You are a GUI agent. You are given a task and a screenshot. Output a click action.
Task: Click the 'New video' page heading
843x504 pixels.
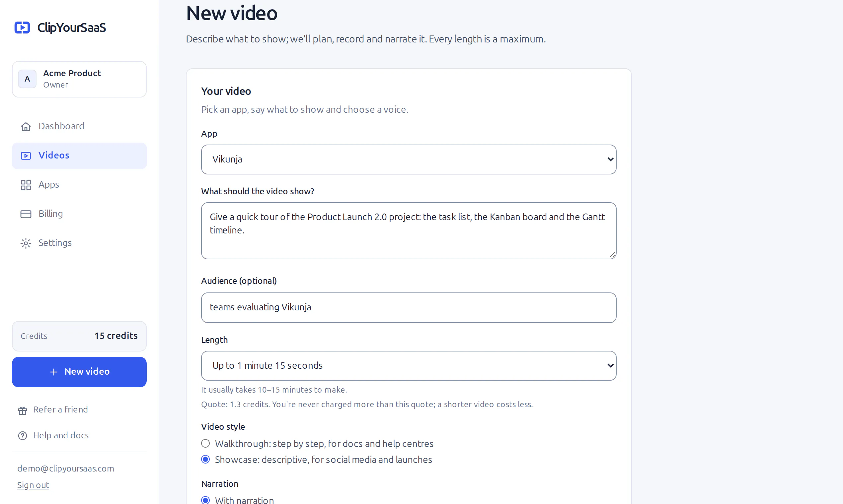(x=232, y=14)
